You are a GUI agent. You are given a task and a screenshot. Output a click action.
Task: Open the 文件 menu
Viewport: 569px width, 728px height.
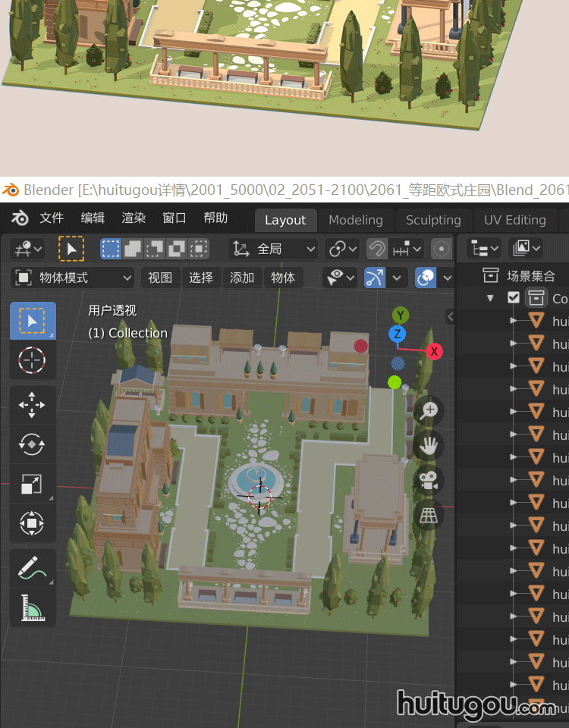52,218
